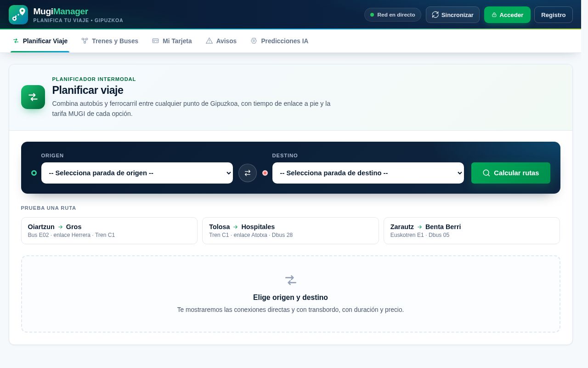Click the lock icon in Acceder
The image size is (588, 368).
click(x=494, y=15)
